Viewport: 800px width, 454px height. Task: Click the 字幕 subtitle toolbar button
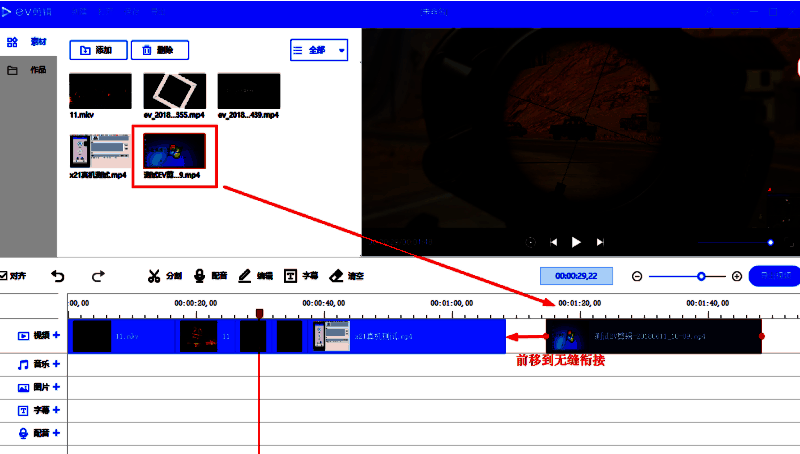click(301, 276)
